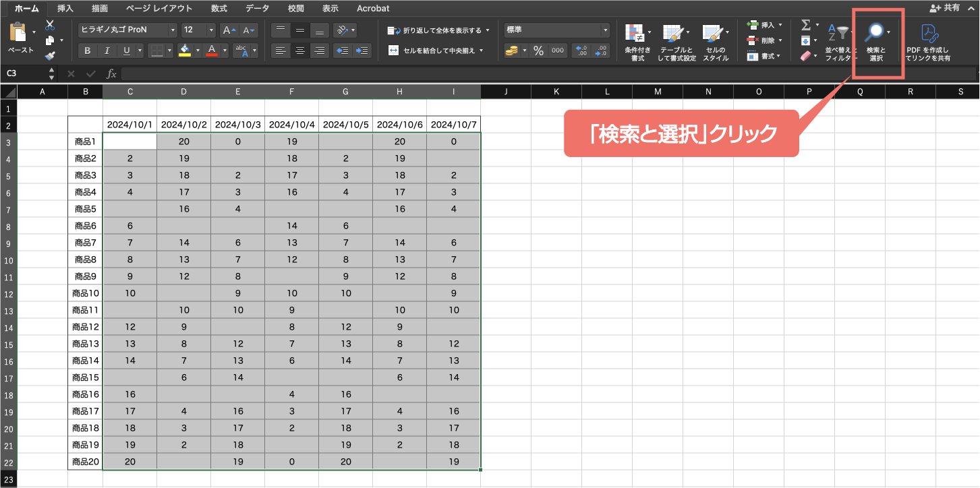
Task: Center cell text horizontally
Action: 300,51
